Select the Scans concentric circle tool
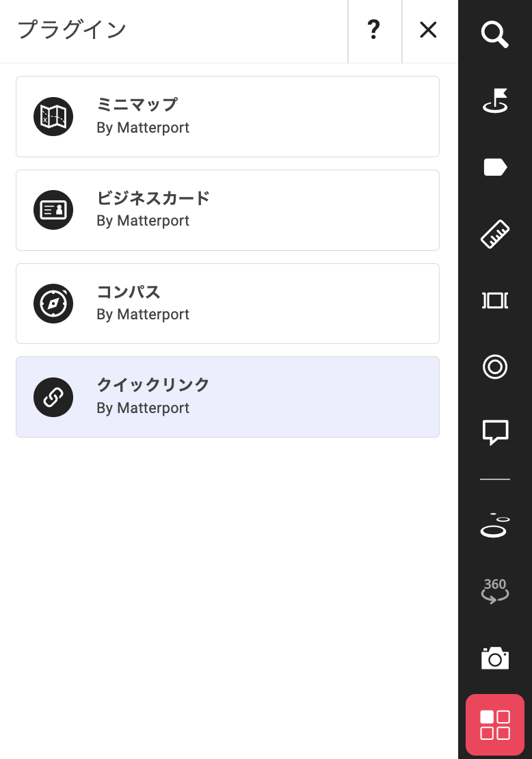The height and width of the screenshot is (759, 532). click(494, 367)
